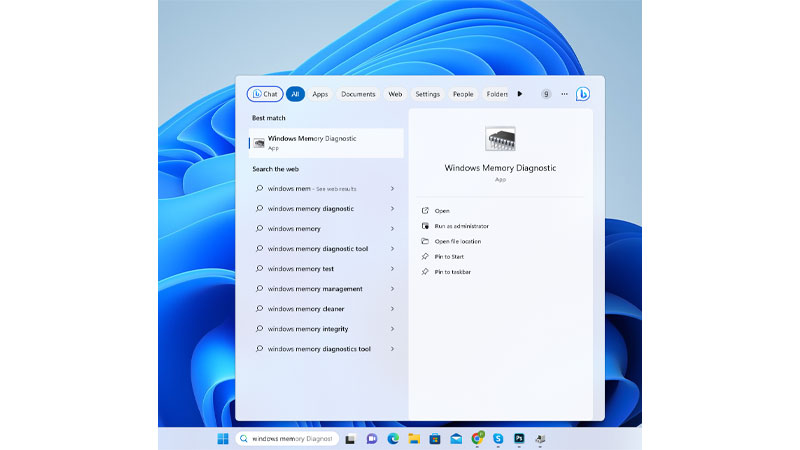This screenshot has height=450, width=800.
Task: Expand chevron for 'windows memory diagnostic tool'
Action: tap(392, 248)
